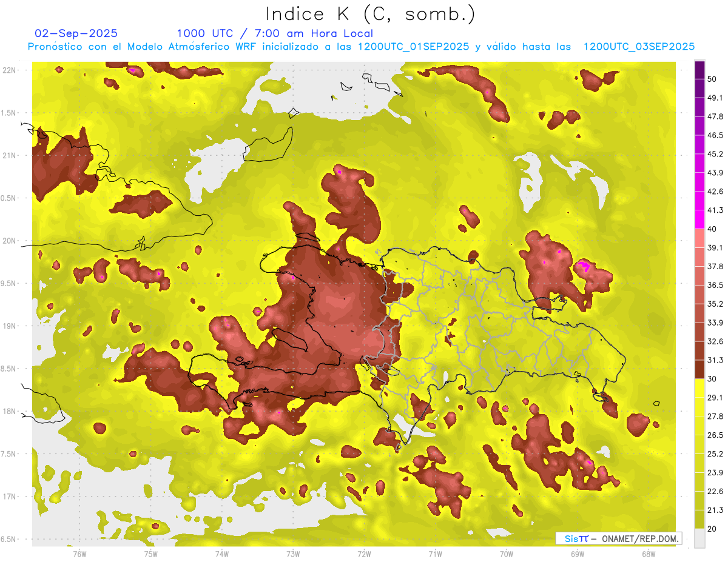The width and height of the screenshot is (728, 562).
Task: Click the "23.9" value on the color scale
Action: click(x=716, y=473)
